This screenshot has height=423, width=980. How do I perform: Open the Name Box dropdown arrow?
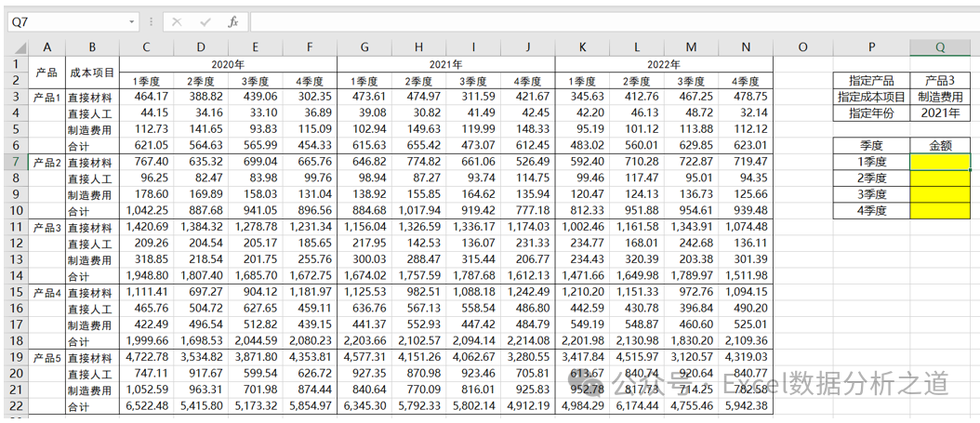click(x=132, y=22)
